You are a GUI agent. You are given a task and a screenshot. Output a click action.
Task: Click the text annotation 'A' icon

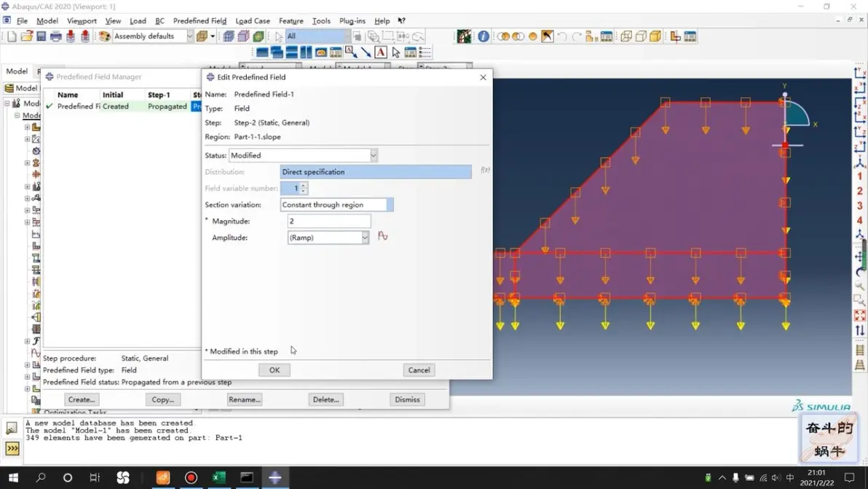click(381, 52)
